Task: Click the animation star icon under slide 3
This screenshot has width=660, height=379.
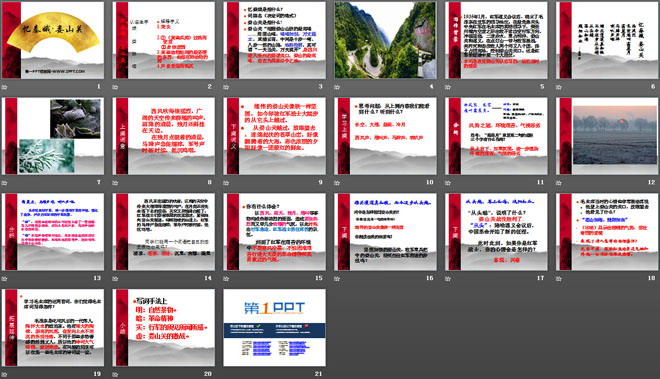Action: tap(226, 87)
